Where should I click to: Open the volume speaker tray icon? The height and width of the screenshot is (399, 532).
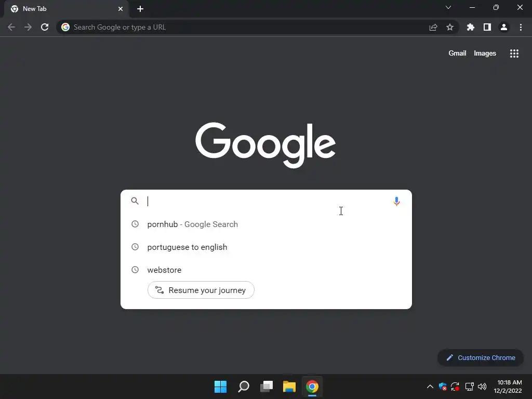click(x=482, y=387)
